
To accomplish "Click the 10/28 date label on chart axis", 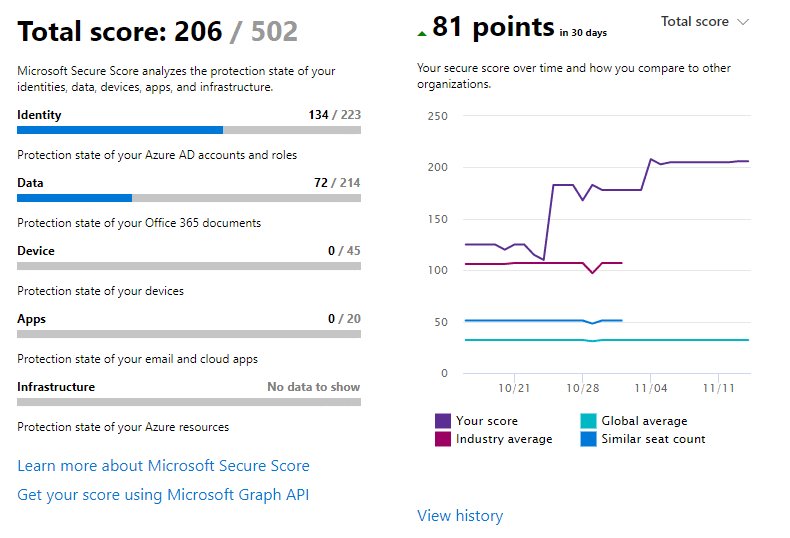I will tap(581, 387).
